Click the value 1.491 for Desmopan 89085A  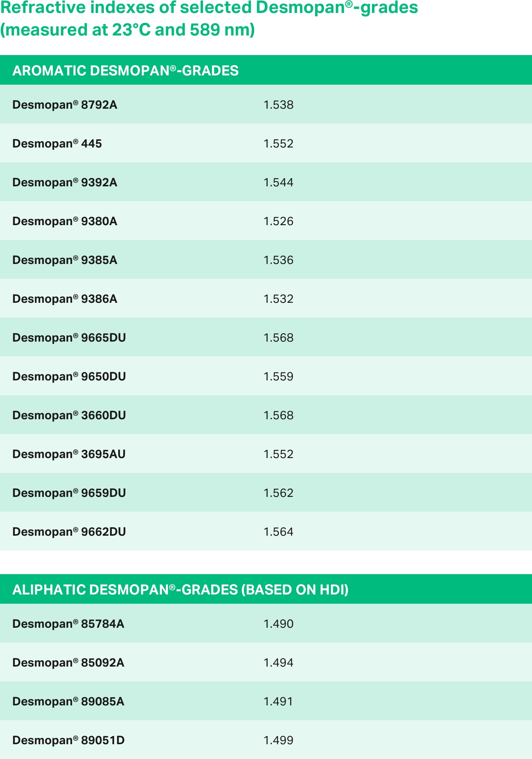278,702
